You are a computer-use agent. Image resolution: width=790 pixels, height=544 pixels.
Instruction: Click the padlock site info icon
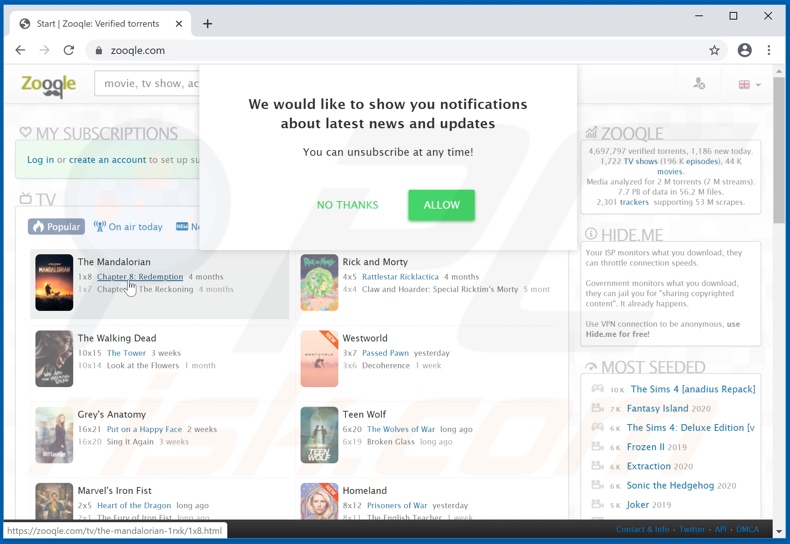point(99,50)
